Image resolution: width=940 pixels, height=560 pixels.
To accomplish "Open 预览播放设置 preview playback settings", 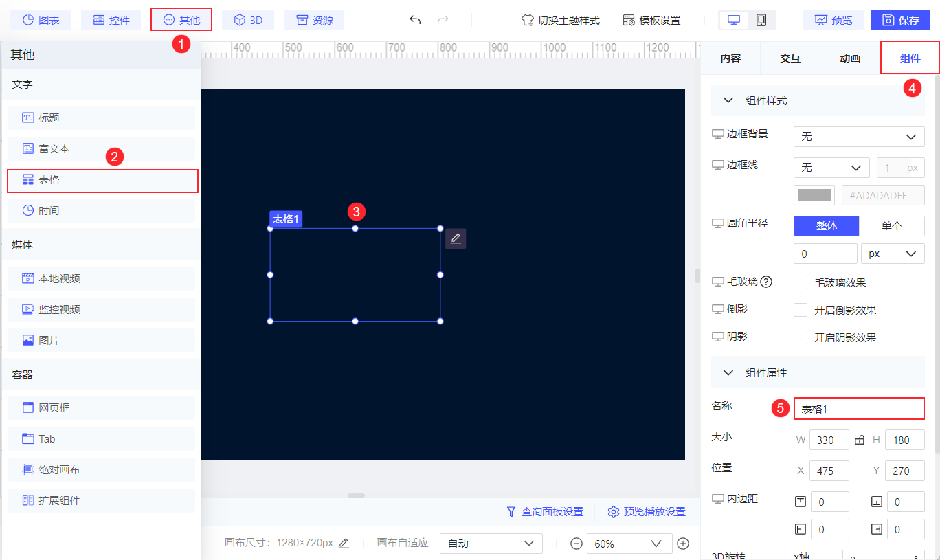I will click(647, 511).
